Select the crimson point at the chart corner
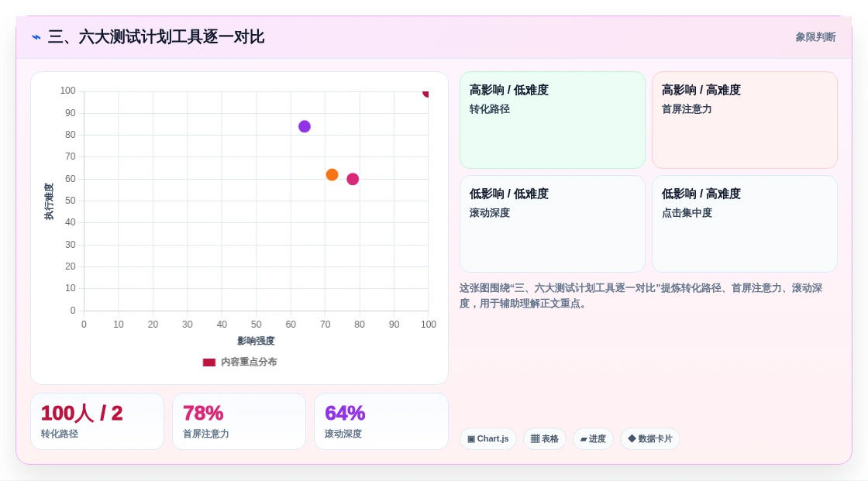Screen dimensions: 868x481 click(x=425, y=93)
